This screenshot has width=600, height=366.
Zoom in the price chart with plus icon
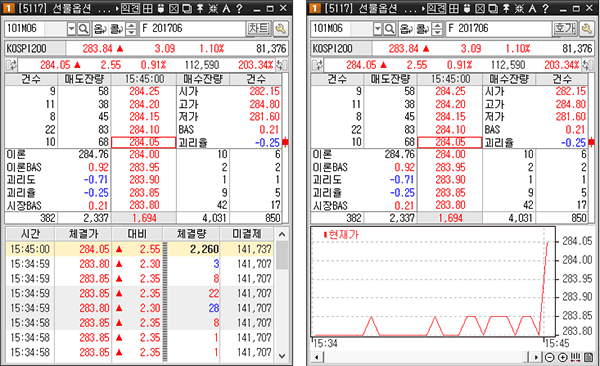click(x=562, y=357)
